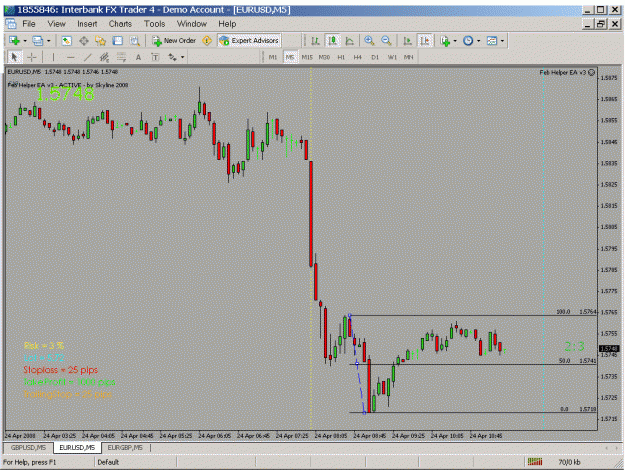Select the Trendline drawing tool

coord(87,57)
